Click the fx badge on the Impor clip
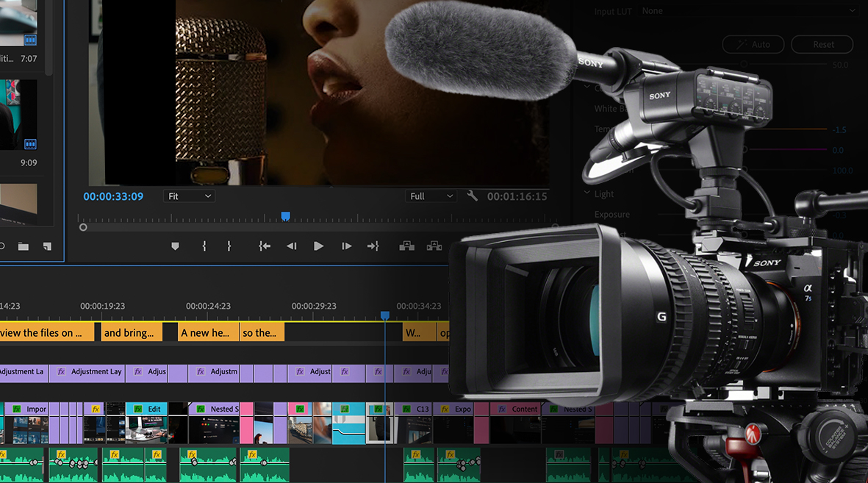The image size is (868, 483). (x=17, y=409)
